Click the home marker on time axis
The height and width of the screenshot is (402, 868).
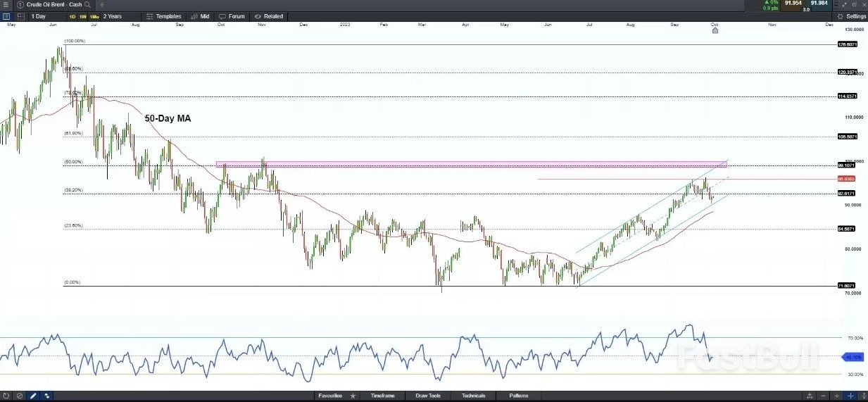tap(715, 30)
